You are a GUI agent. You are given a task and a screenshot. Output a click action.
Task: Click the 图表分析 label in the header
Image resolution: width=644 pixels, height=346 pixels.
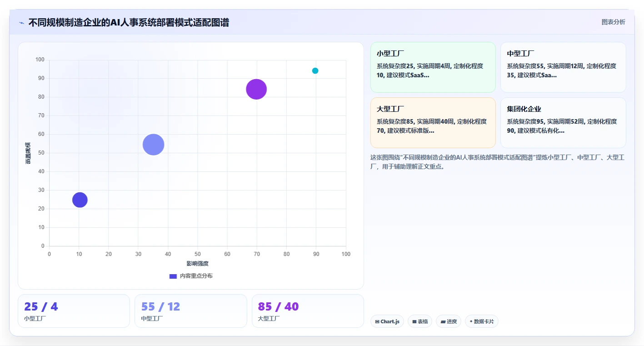(613, 22)
